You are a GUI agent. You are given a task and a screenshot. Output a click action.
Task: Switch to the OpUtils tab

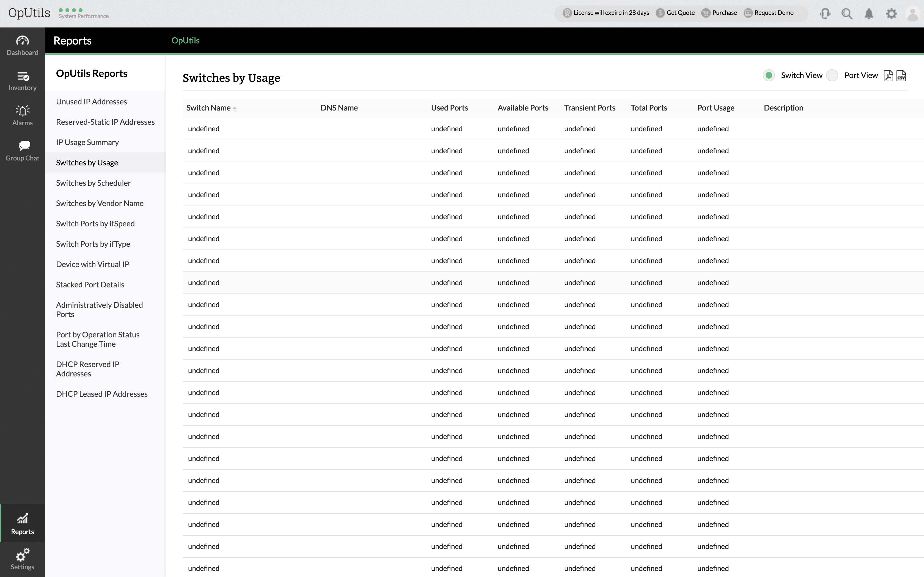coord(185,40)
